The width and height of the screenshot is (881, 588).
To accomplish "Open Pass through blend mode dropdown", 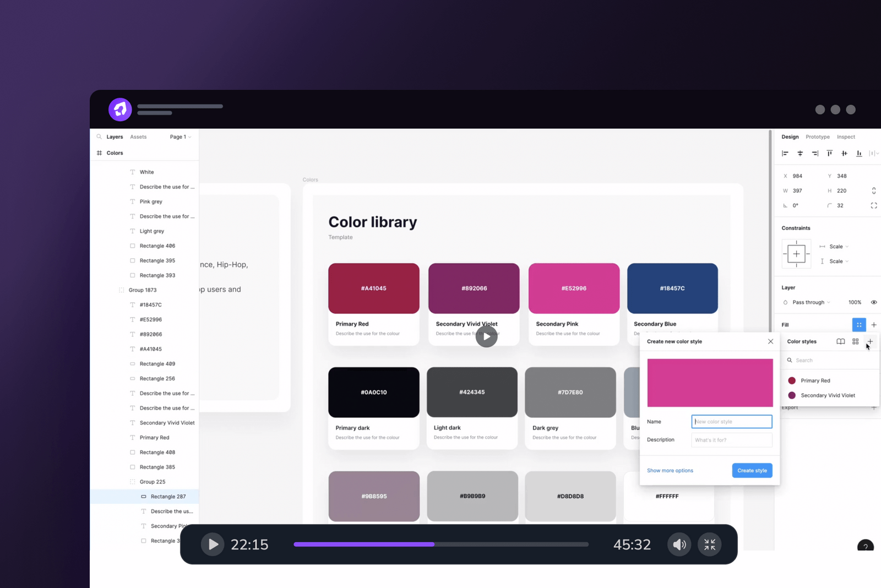I will point(811,302).
